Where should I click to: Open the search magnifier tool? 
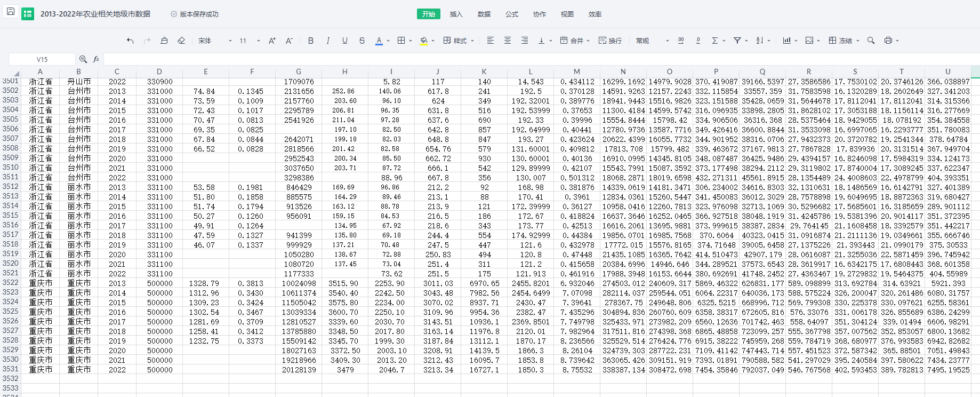tap(871, 41)
